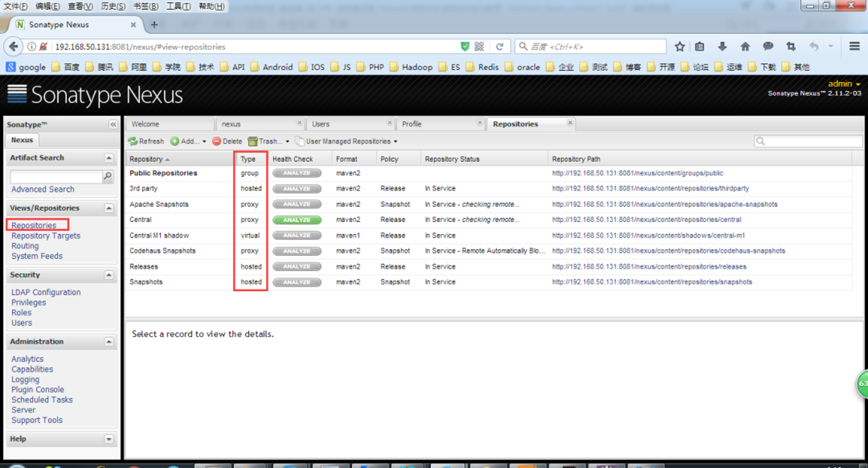Select the 3rd party repository row
The height and width of the screenshot is (468, 868).
pyautogui.click(x=489, y=188)
